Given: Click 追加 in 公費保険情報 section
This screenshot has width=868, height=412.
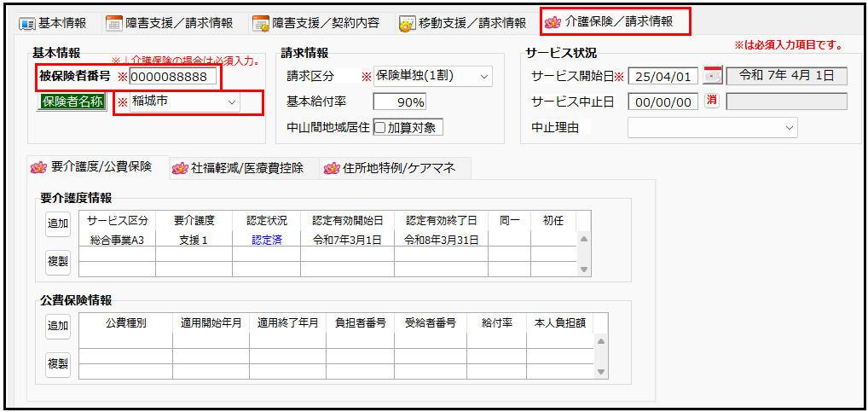Looking at the screenshot, I should (x=58, y=326).
